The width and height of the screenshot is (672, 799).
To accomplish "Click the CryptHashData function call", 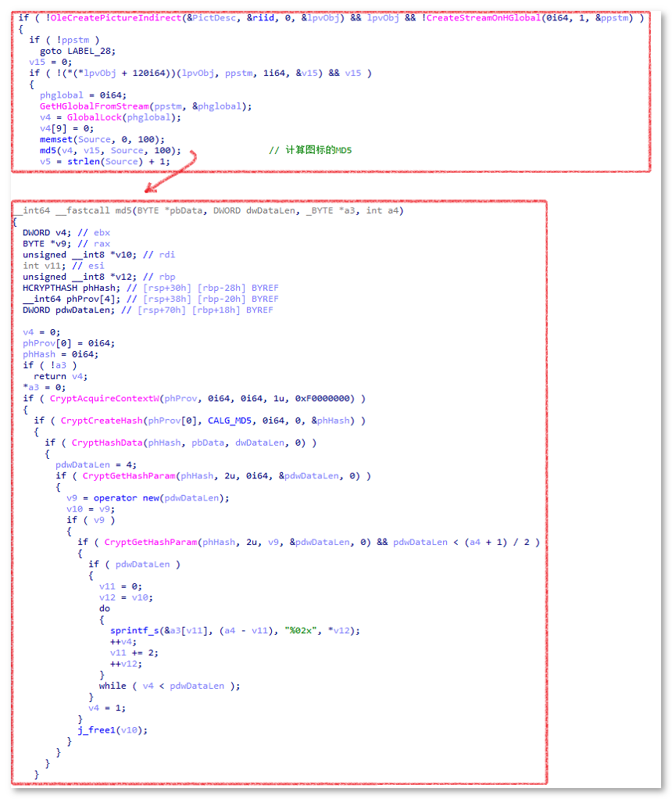I will tap(105, 442).
